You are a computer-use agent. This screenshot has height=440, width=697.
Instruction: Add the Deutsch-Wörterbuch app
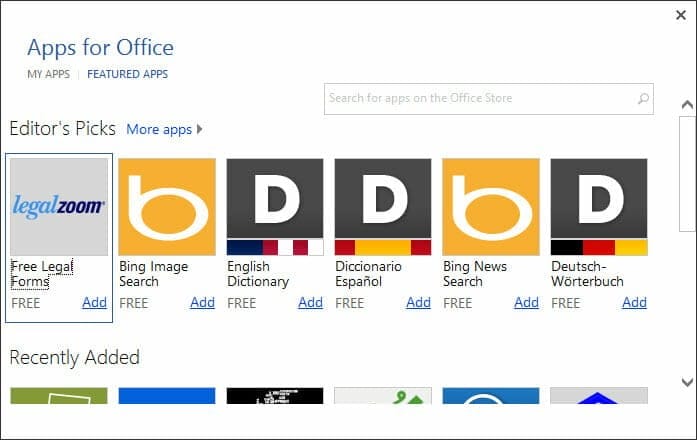(x=634, y=303)
